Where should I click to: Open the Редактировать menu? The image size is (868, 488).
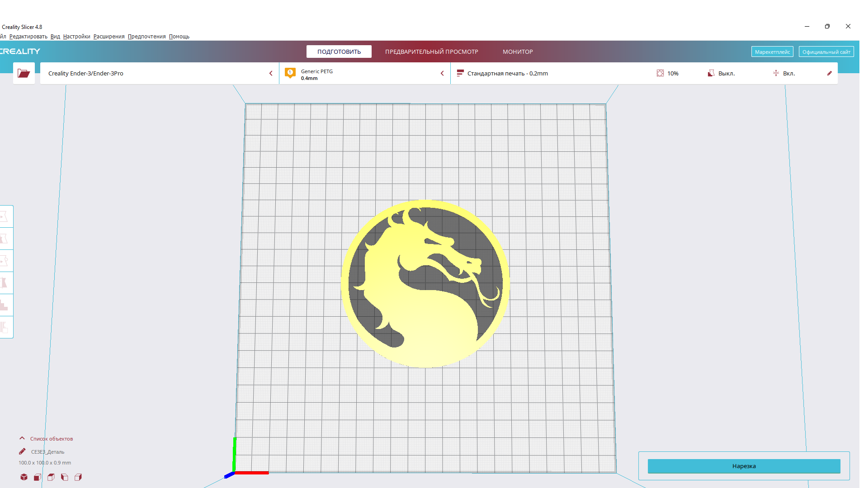click(28, 37)
